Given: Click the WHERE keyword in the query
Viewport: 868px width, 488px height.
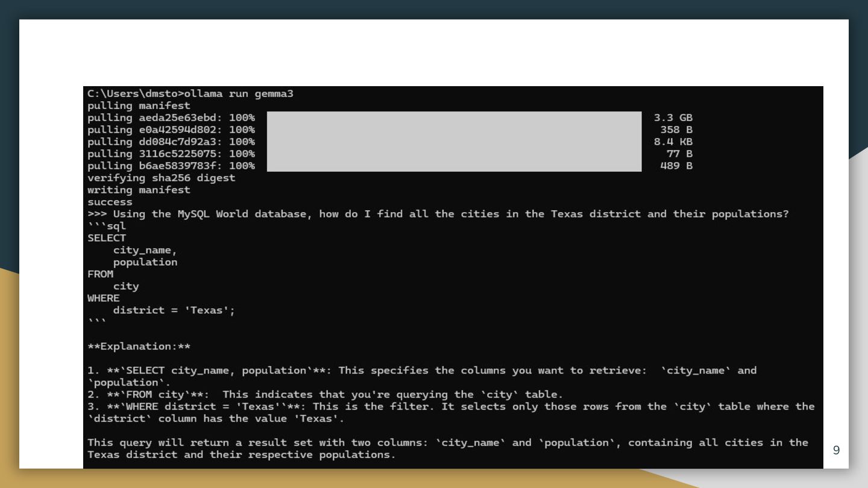Looking at the screenshot, I should tap(104, 299).
